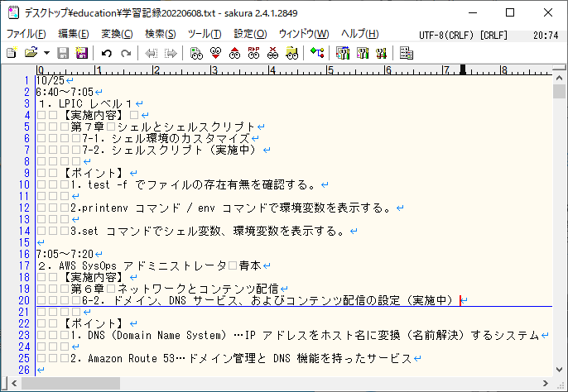Click the jump history back icon

point(151,53)
